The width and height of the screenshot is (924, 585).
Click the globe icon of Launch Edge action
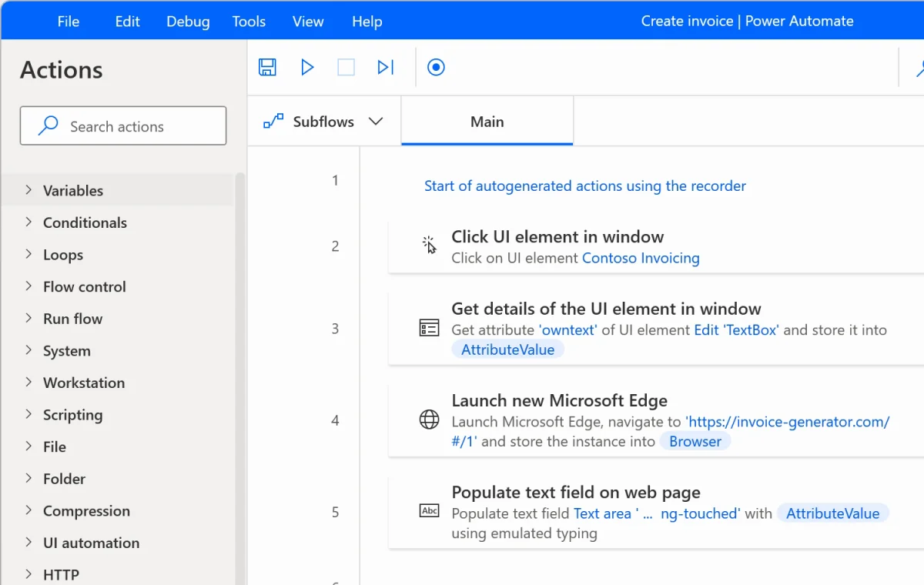click(x=429, y=420)
